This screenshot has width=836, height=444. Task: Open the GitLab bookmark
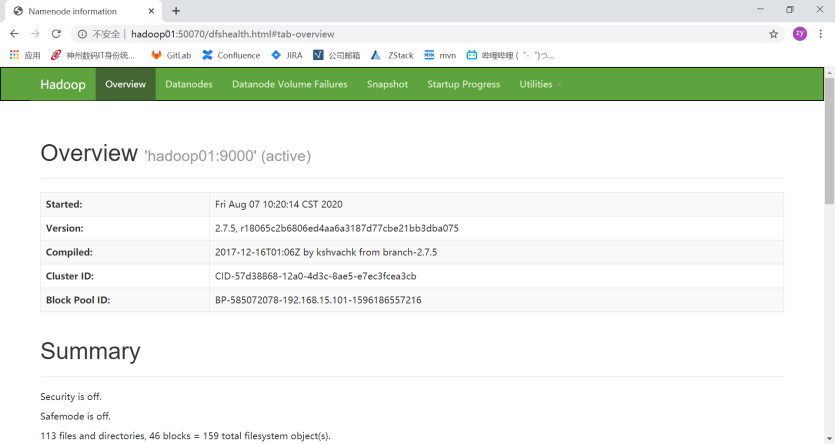pyautogui.click(x=171, y=55)
